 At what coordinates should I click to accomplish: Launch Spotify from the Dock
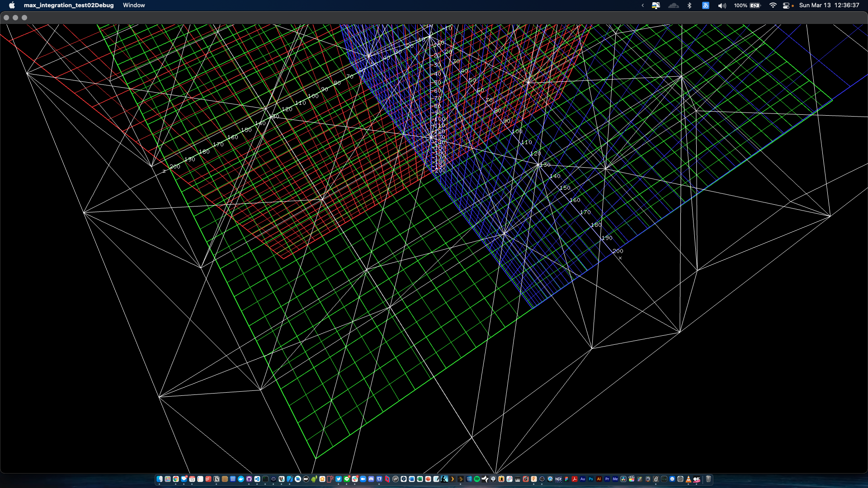477,479
